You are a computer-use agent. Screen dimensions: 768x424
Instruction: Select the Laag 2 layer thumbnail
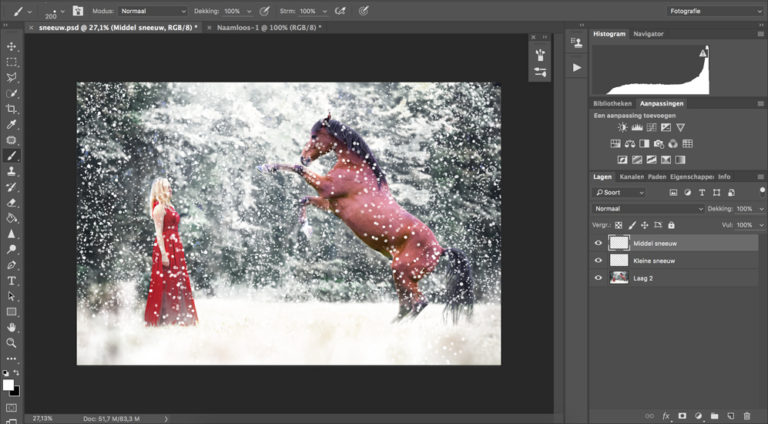pyautogui.click(x=619, y=277)
